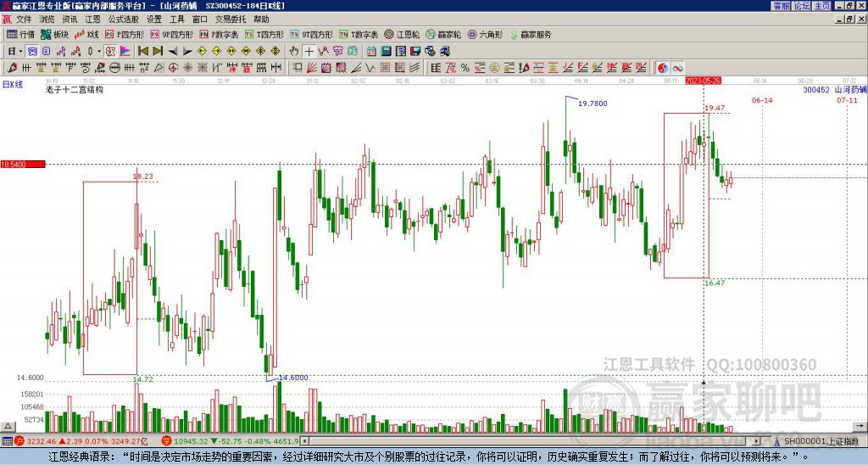Switch to the K线 chart view
Screen dimensions: 868x465
coord(86,34)
